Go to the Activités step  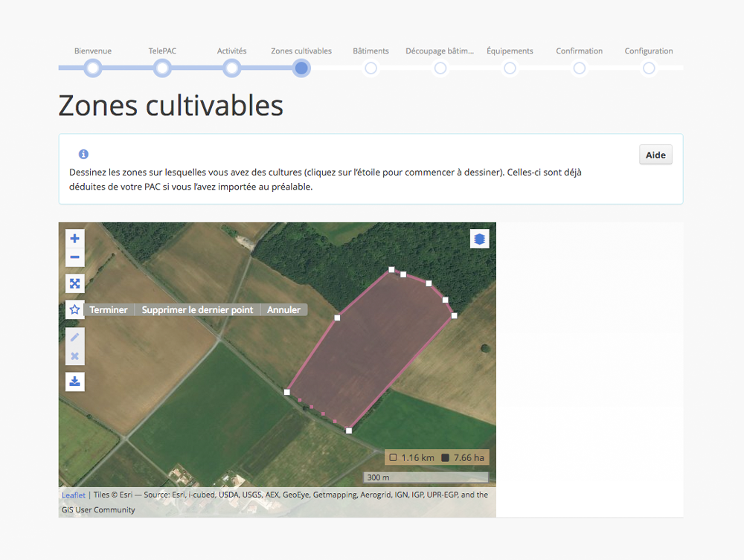(x=231, y=68)
